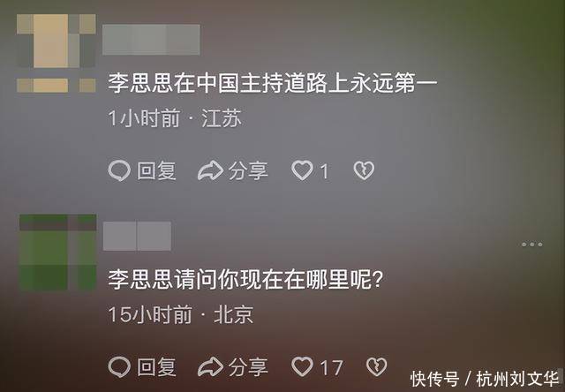
Task: Select 分享 label under Jiangsu comment
Action: (248, 170)
